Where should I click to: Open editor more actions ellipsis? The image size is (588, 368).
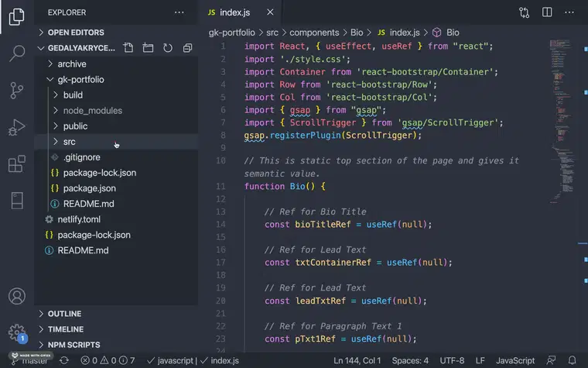click(569, 12)
